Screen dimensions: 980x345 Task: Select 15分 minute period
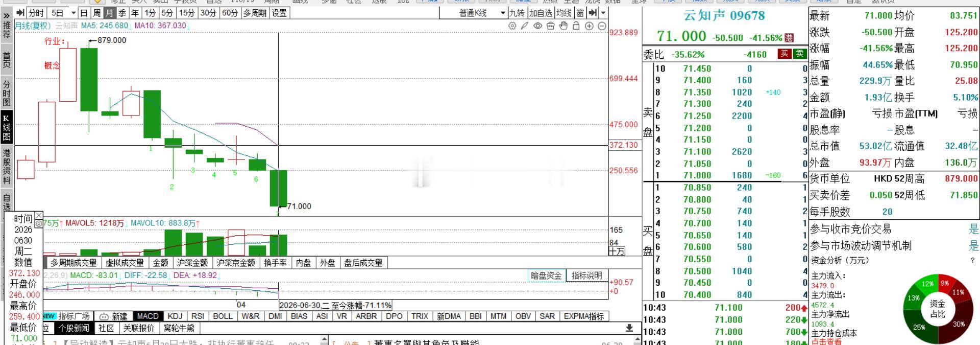tap(186, 13)
